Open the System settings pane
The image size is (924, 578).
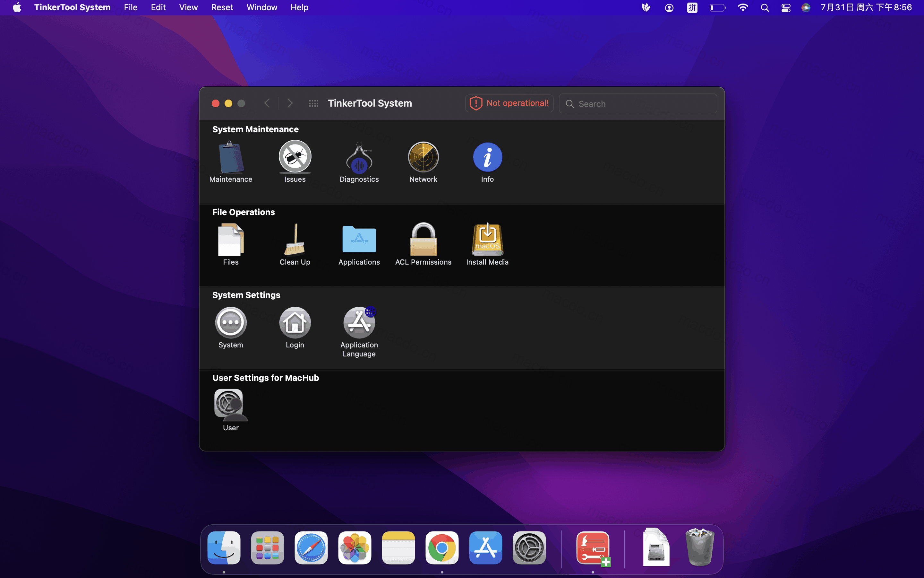[231, 328]
